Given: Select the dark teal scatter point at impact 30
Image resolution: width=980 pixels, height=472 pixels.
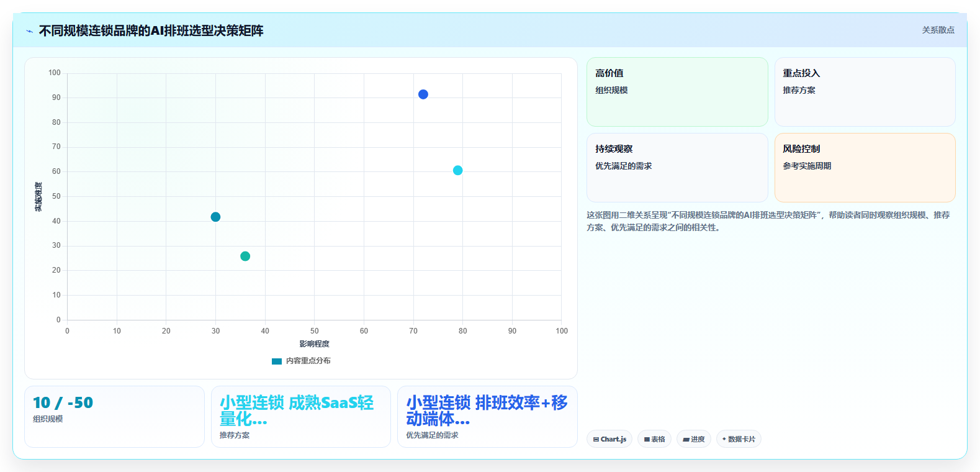Looking at the screenshot, I should (215, 217).
